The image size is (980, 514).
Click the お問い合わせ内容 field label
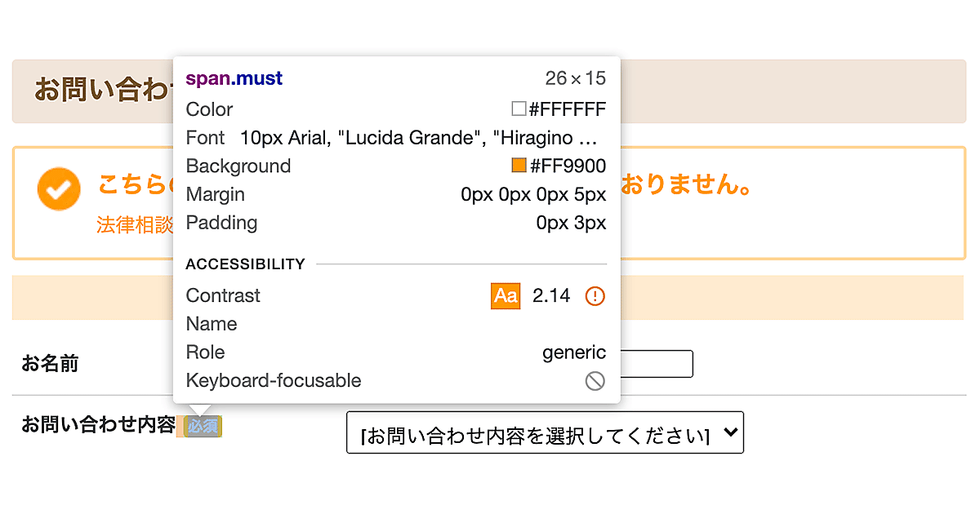click(98, 425)
